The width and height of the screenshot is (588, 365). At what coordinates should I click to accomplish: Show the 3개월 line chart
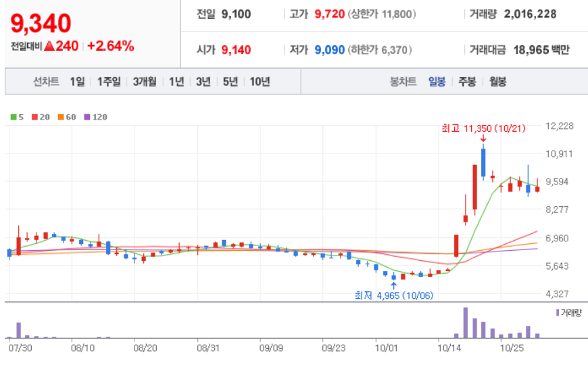(145, 81)
